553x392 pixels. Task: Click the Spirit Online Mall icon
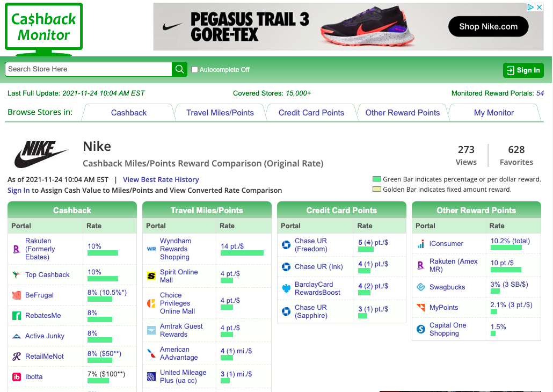click(151, 276)
